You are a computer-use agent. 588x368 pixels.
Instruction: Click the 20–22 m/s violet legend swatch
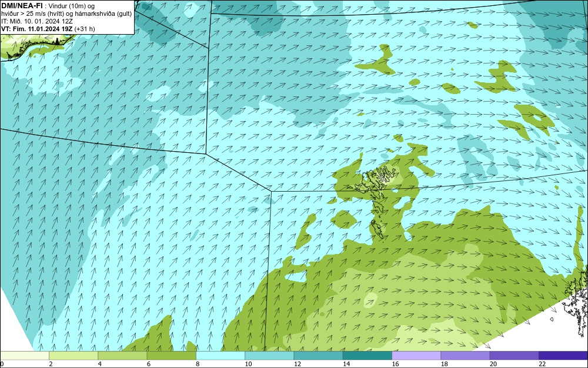(514, 355)
